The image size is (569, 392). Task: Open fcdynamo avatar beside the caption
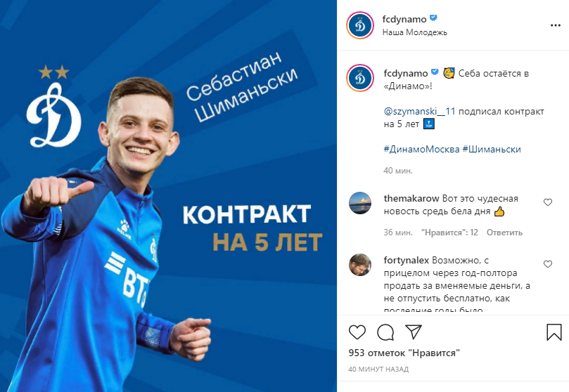pyautogui.click(x=360, y=78)
